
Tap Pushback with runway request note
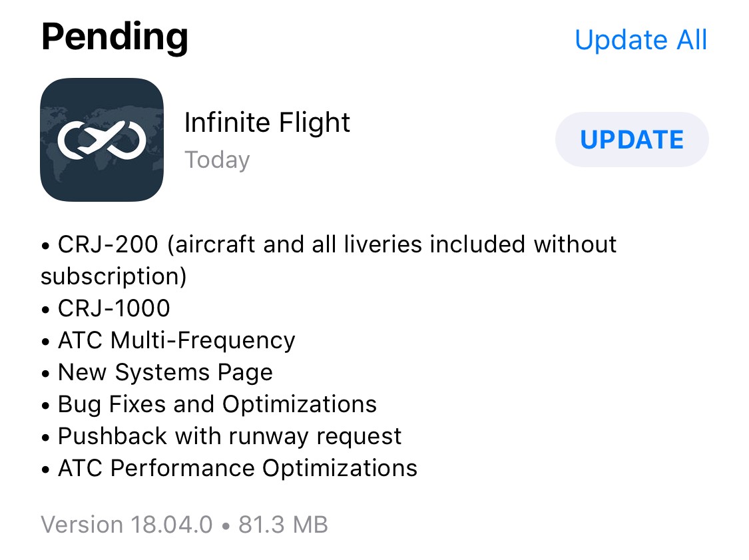[230, 436]
